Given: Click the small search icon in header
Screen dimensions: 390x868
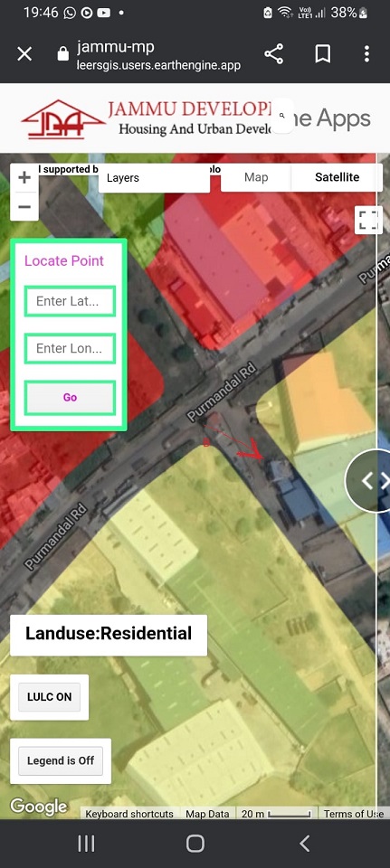Looking at the screenshot, I should coord(282,116).
